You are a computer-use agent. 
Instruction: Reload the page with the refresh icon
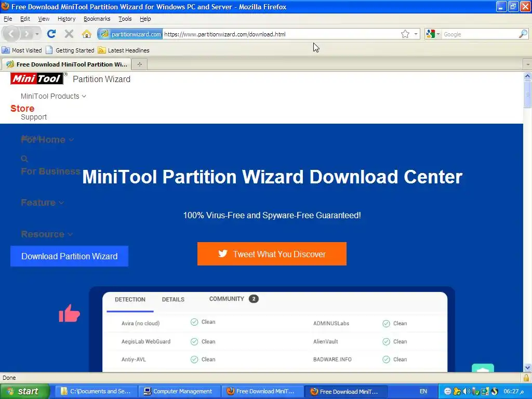(x=51, y=34)
